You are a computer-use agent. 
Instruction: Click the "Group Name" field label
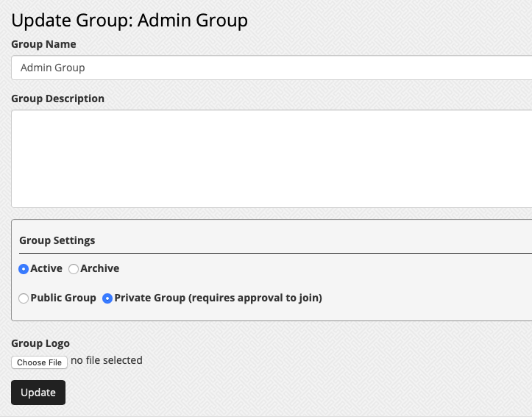(x=43, y=44)
